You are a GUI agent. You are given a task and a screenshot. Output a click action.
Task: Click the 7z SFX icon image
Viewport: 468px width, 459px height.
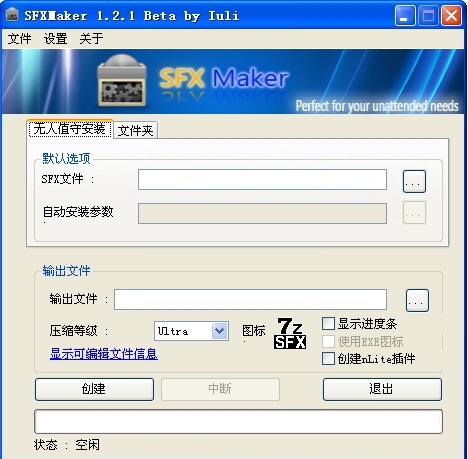point(290,333)
